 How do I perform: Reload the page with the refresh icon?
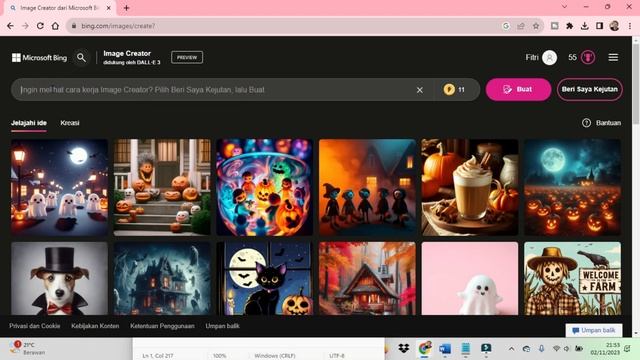pyautogui.click(x=40, y=26)
